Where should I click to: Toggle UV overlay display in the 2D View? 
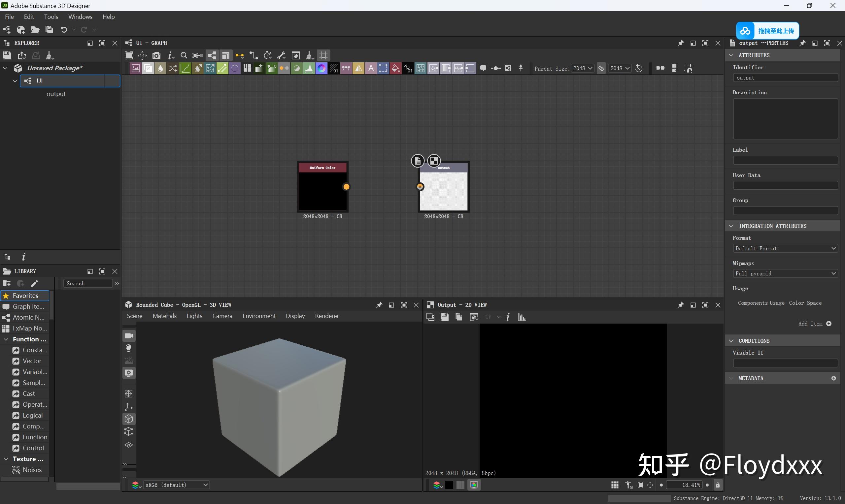point(488,317)
